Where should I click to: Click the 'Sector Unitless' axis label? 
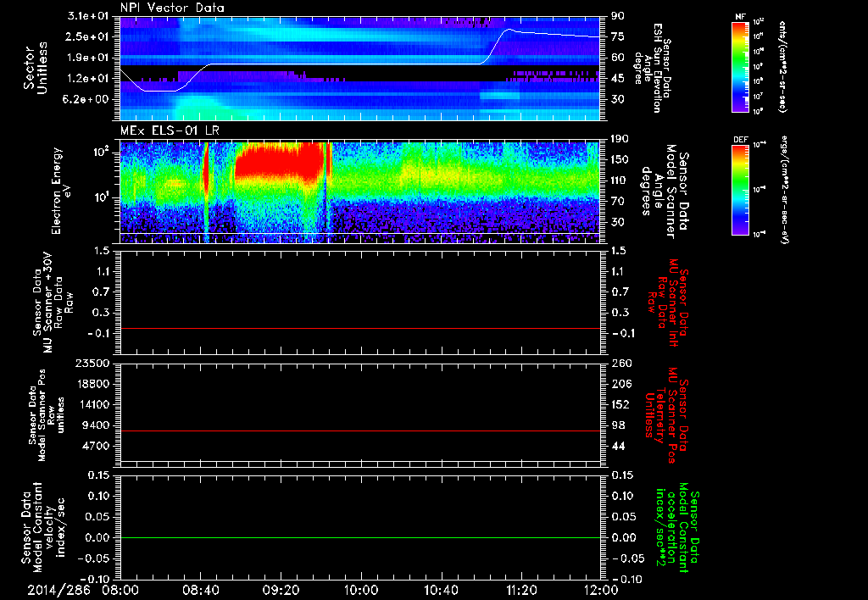36,68
